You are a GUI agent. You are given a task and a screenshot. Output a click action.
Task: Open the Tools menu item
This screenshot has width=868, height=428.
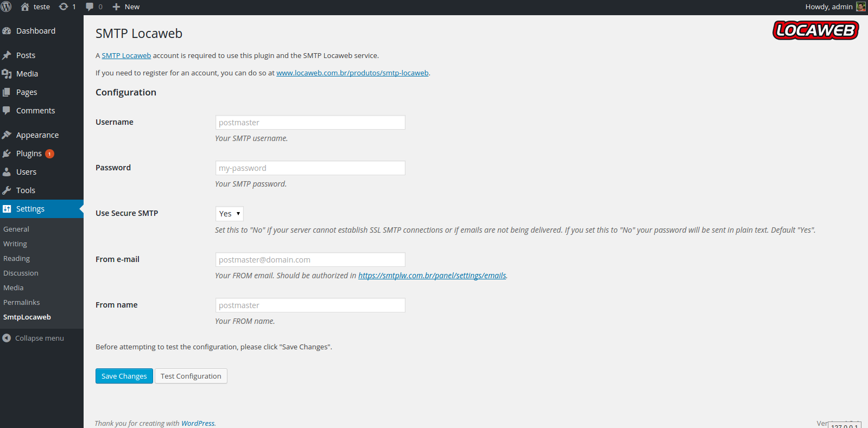click(x=42, y=190)
